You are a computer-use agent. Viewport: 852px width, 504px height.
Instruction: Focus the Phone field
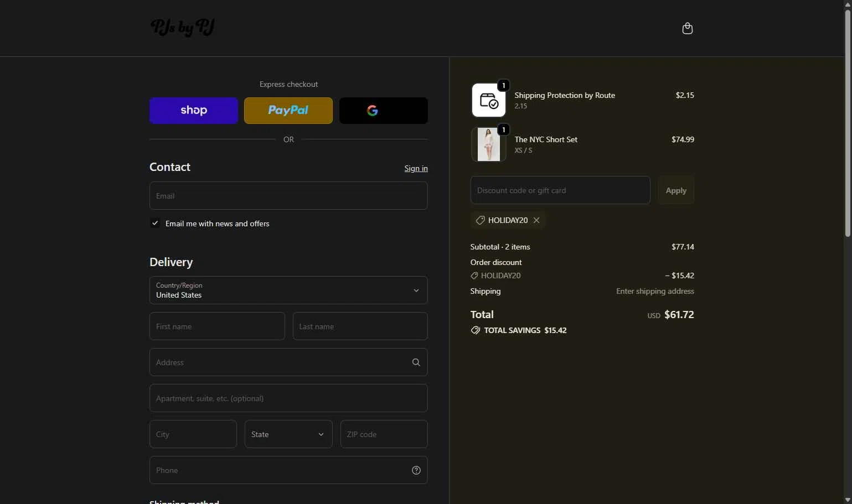[x=288, y=470]
